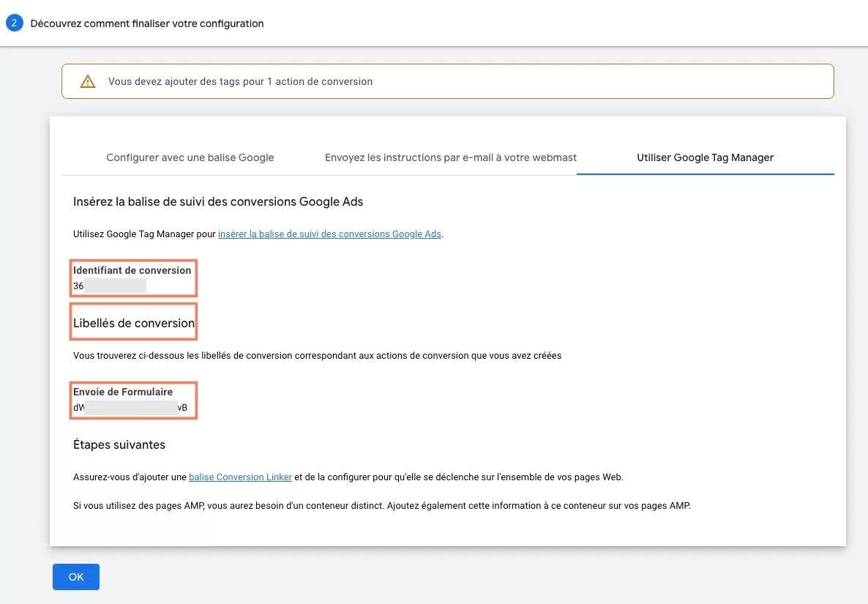This screenshot has width=868, height=604.
Task: Click the description text below "Libellés de conversion"
Action: [317, 355]
